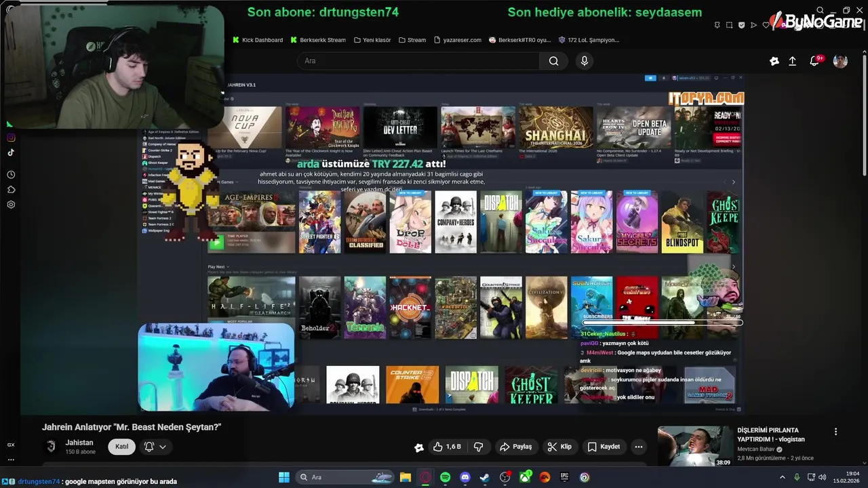Click the browser tab search magnifier

(820, 10)
